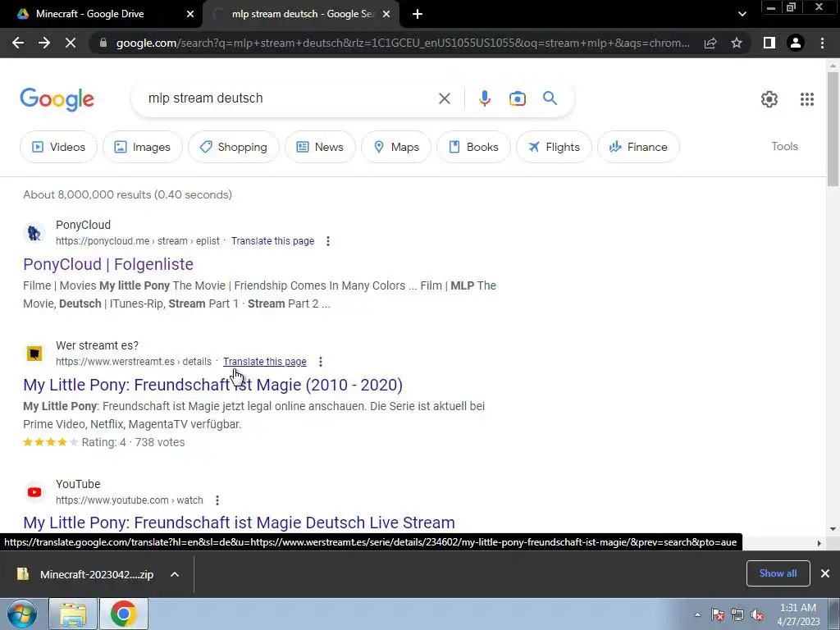Viewport: 840px width, 630px height.
Task: Close the mlp stream deutsch tab
Action: [386, 15]
